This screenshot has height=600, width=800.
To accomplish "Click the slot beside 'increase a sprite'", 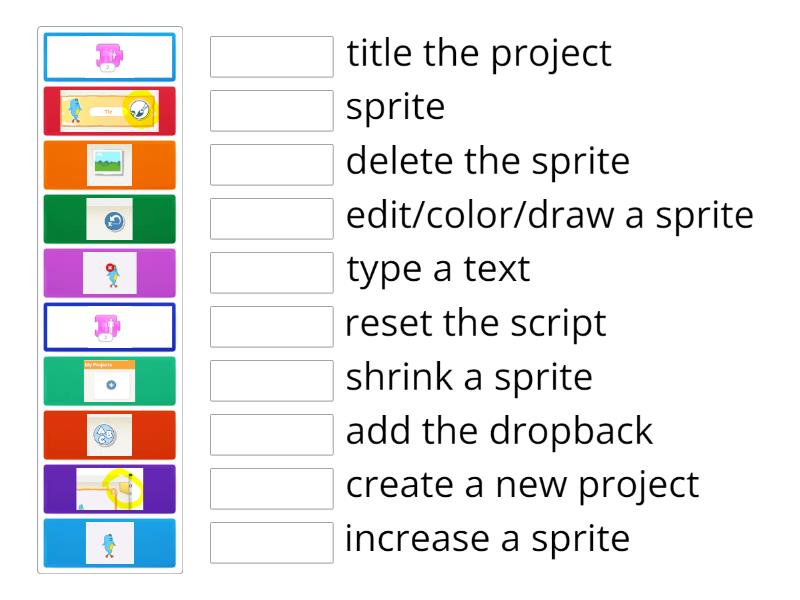I will point(272,543).
